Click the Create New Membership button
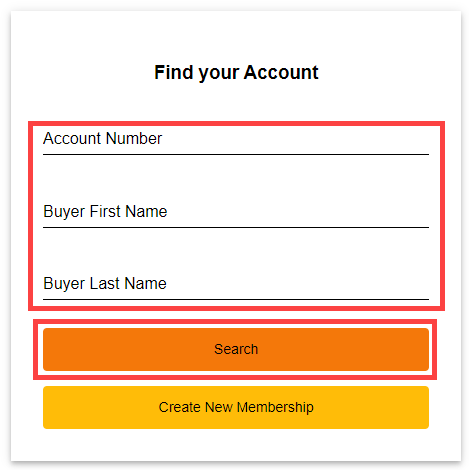 point(236,407)
